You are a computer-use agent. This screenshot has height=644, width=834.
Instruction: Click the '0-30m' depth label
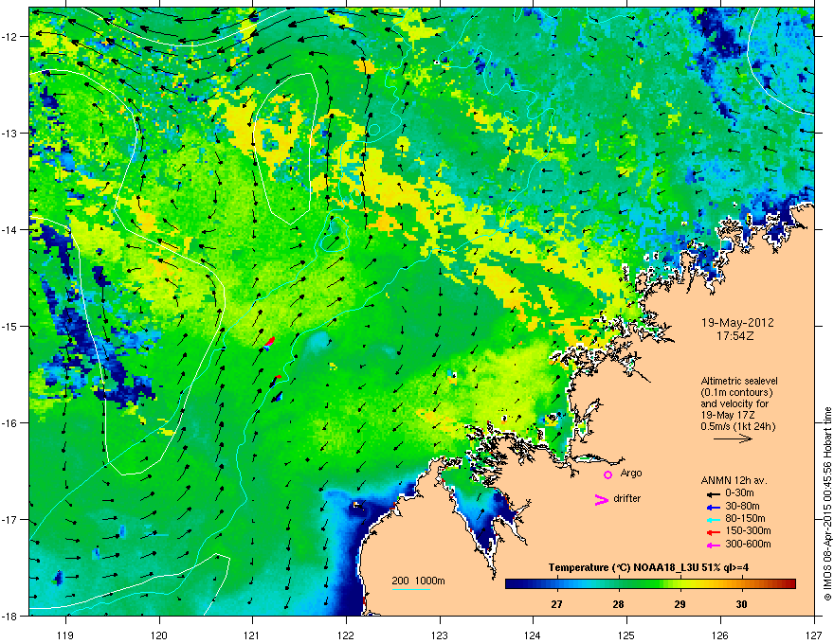click(x=739, y=493)
